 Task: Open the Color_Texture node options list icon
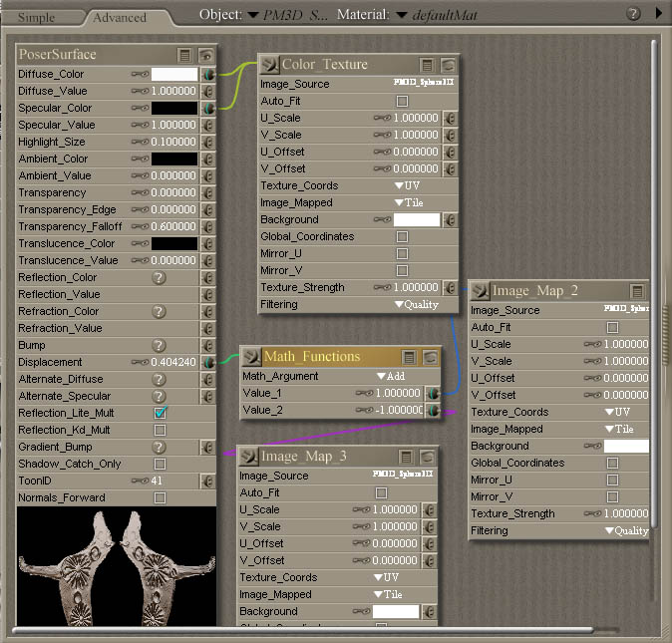(427, 65)
